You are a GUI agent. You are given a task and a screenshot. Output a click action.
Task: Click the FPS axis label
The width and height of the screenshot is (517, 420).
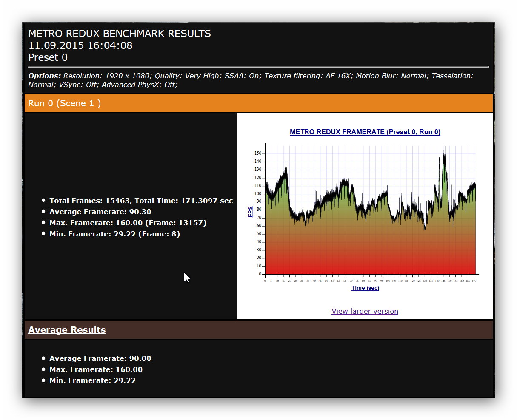coord(250,212)
